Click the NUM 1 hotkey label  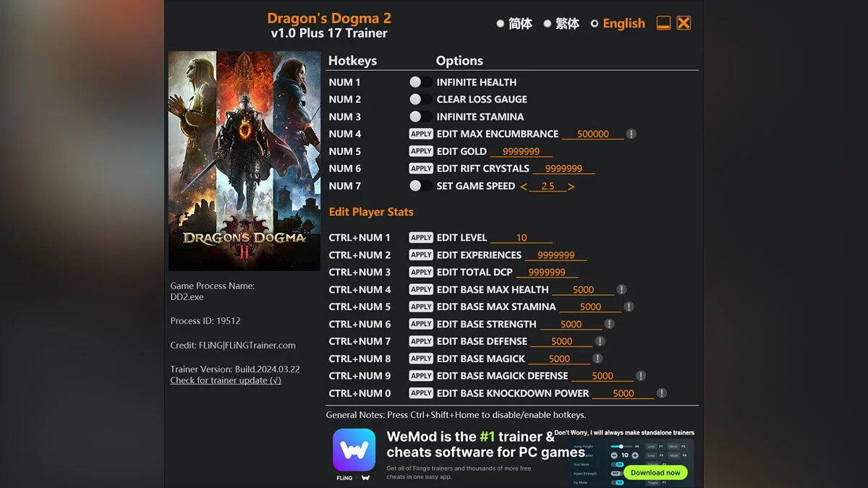coord(344,82)
